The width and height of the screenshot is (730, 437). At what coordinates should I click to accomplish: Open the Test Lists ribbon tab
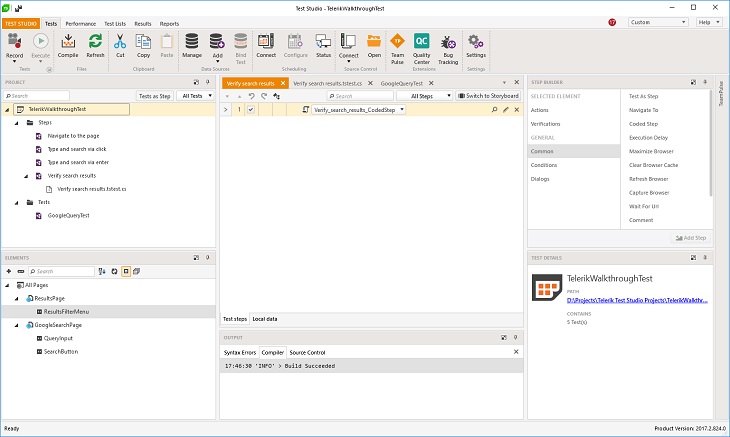pyautogui.click(x=115, y=24)
